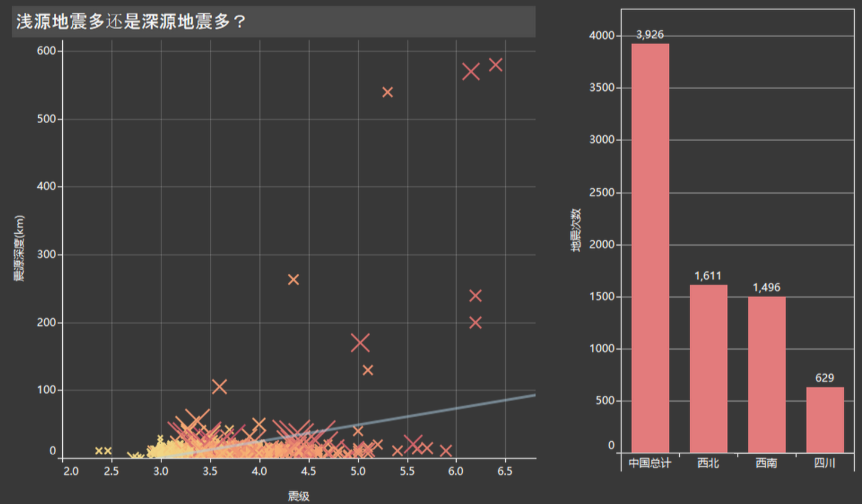Select the 西北 bar showing 1,611
The image size is (862, 504).
(708, 368)
